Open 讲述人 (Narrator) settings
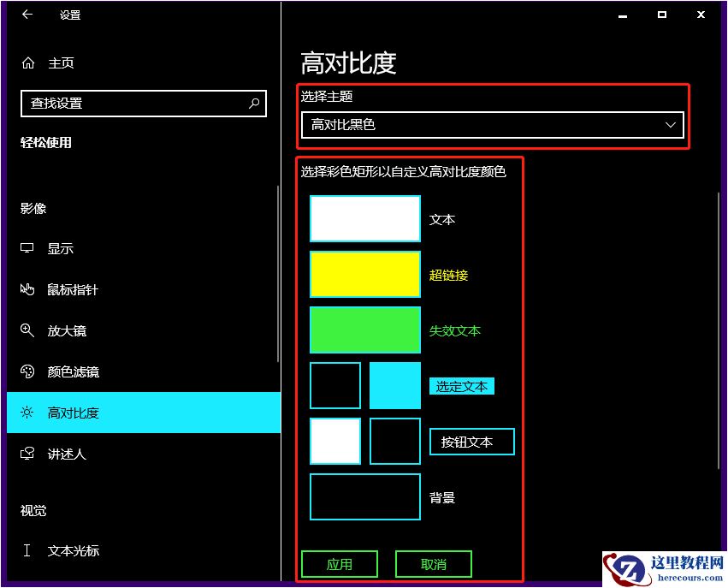728x588 pixels. 27,454
